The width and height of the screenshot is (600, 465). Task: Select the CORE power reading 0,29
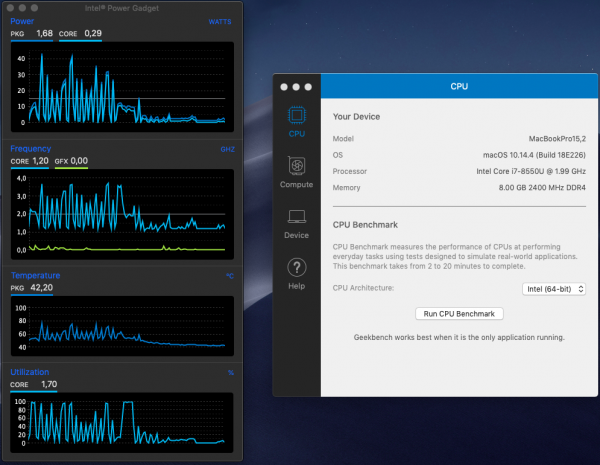click(93, 34)
